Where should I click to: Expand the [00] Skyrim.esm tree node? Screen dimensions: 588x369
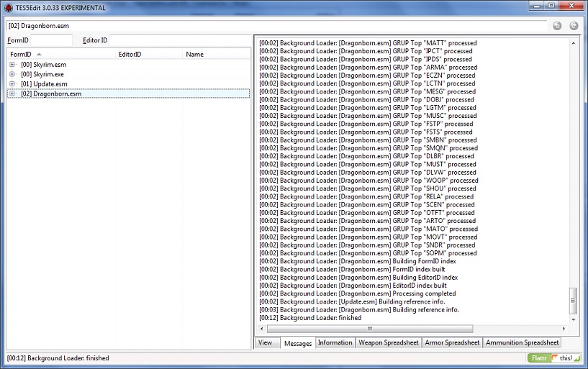click(12, 65)
